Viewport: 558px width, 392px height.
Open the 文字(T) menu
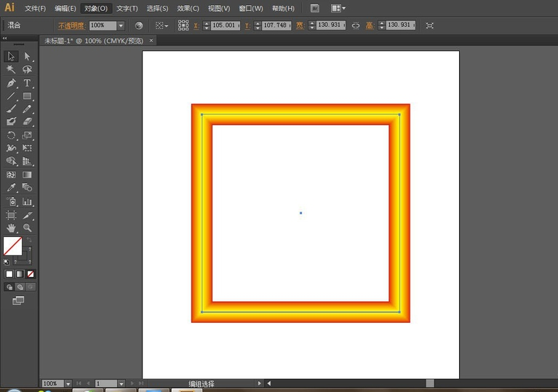127,8
